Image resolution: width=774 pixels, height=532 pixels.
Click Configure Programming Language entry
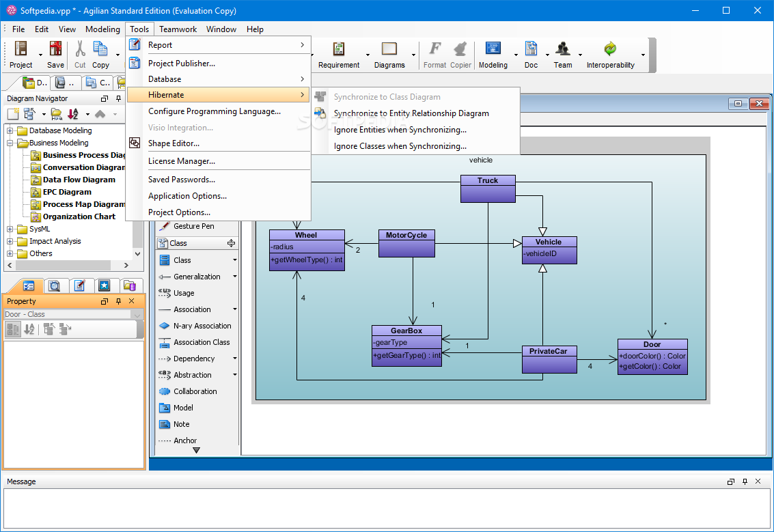pos(219,111)
